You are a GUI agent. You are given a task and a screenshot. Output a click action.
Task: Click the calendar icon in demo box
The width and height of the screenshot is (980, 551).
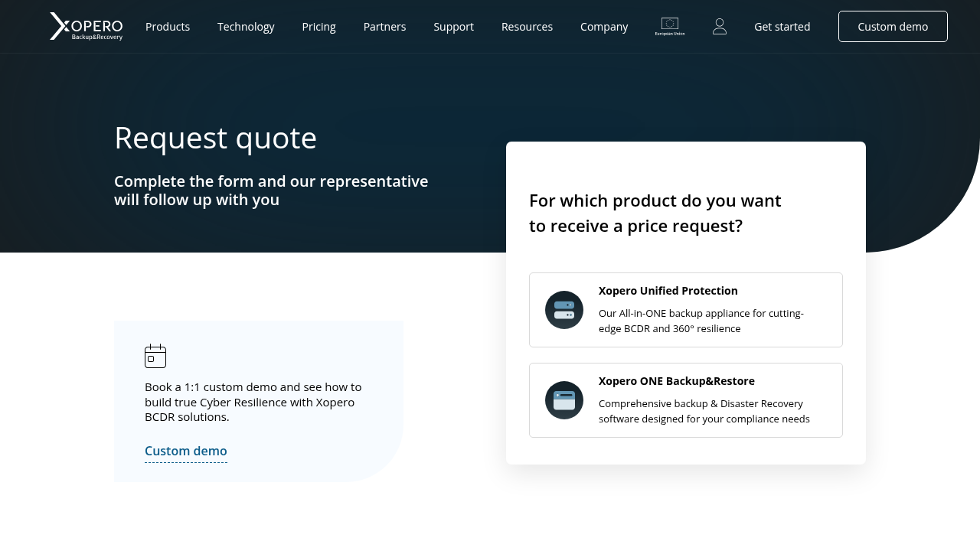click(155, 356)
